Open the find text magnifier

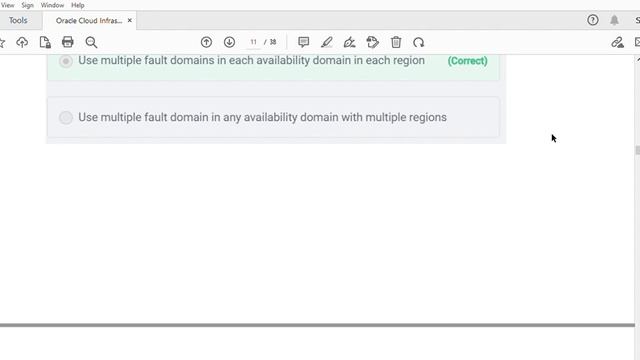pyautogui.click(x=91, y=42)
